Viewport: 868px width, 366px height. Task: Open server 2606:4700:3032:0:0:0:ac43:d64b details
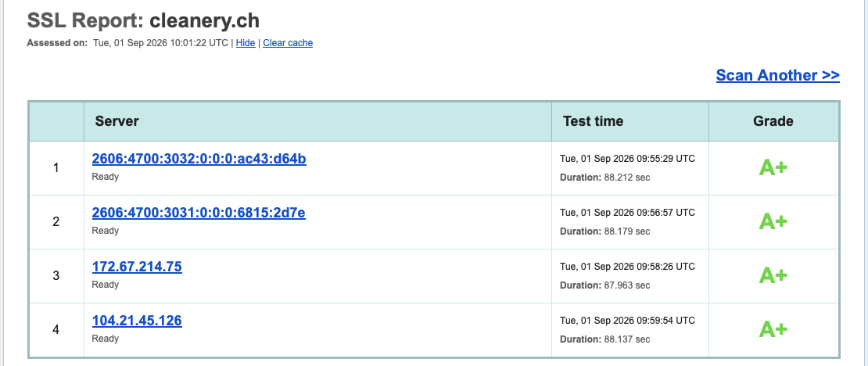pyautogui.click(x=199, y=159)
